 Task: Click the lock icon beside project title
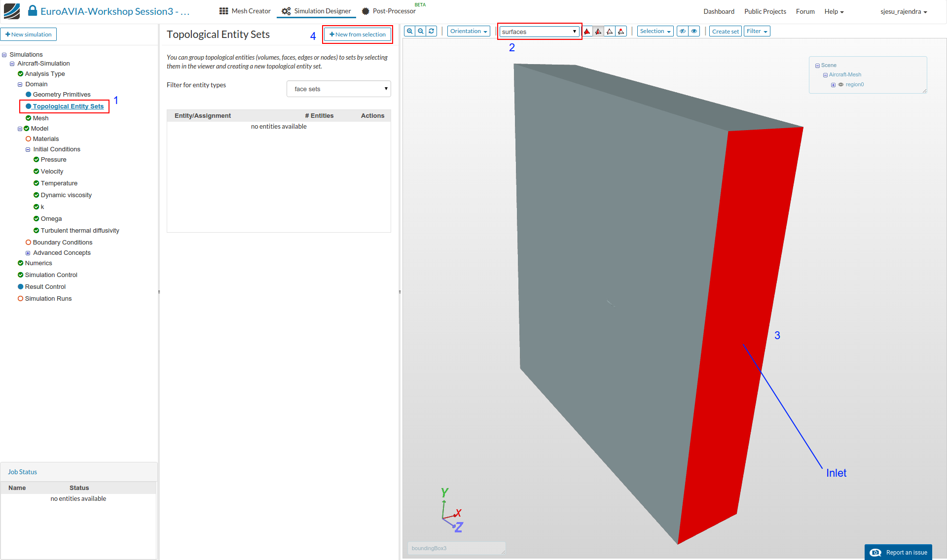33,10
